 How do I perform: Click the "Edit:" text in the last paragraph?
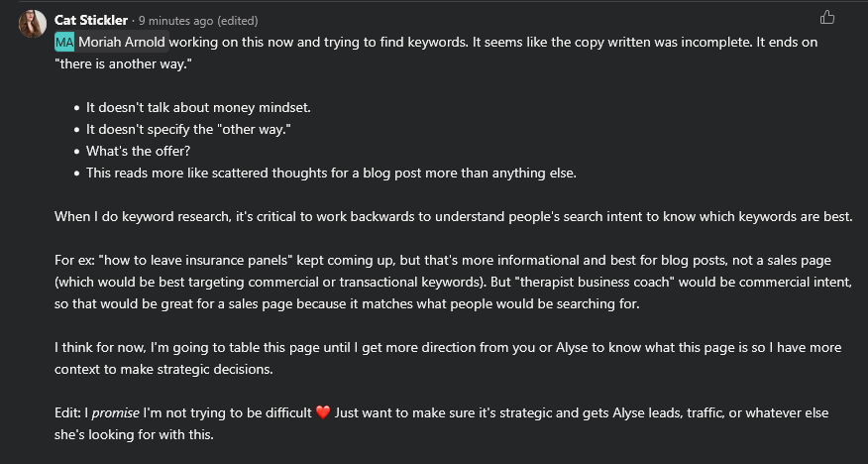coord(68,413)
